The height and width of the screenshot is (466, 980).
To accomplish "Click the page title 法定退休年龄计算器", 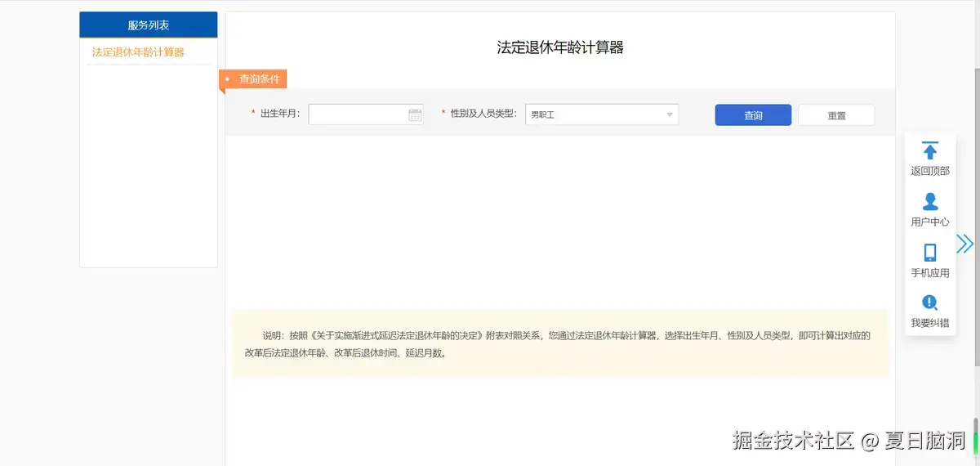I will tap(560, 47).
